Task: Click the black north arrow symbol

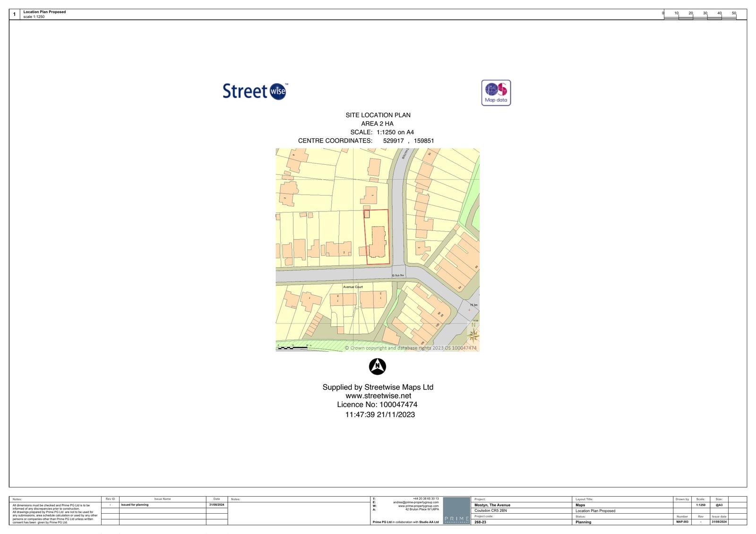Action: click(x=377, y=366)
